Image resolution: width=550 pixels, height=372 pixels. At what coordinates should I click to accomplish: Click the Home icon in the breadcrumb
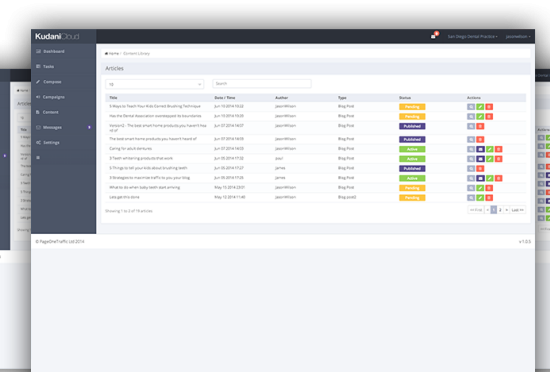(107, 54)
